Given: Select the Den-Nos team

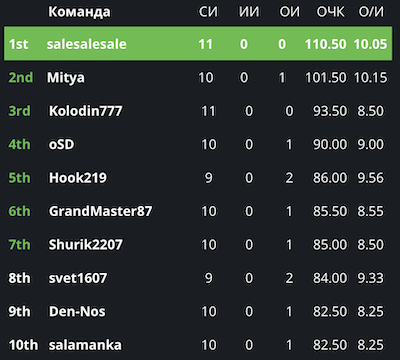Looking at the screenshot, I should 77,311.
